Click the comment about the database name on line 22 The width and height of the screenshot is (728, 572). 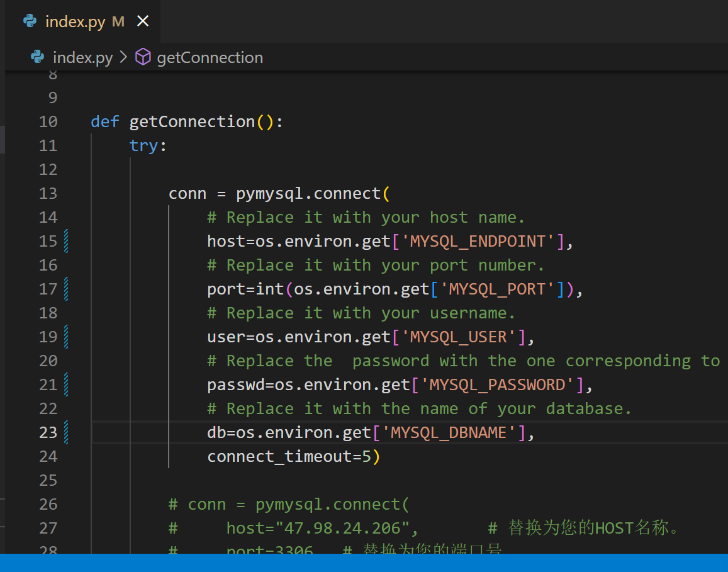419,408
